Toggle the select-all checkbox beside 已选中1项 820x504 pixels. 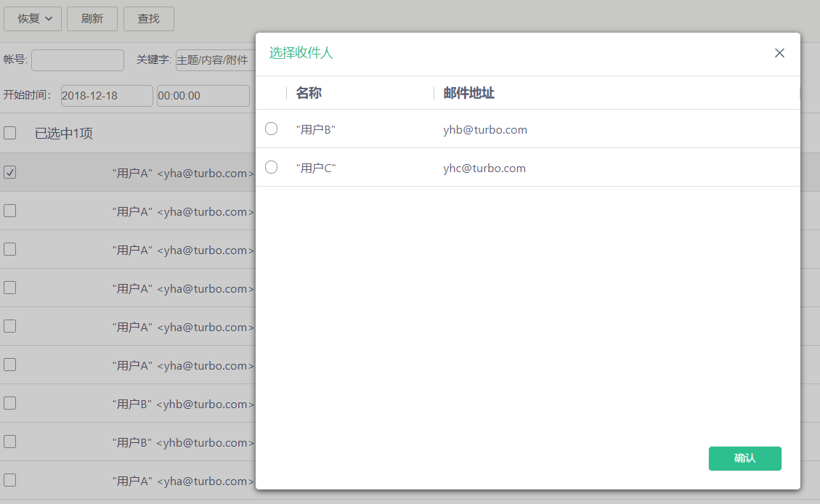coord(10,134)
